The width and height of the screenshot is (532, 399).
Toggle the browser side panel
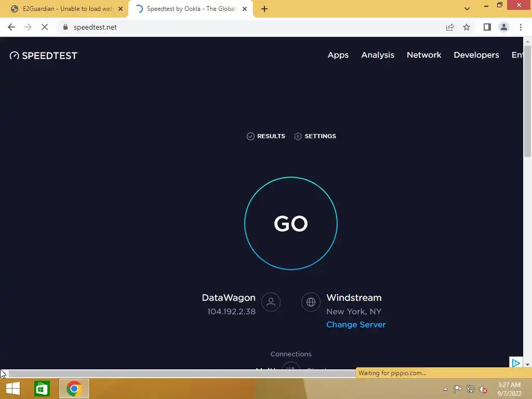point(487,27)
